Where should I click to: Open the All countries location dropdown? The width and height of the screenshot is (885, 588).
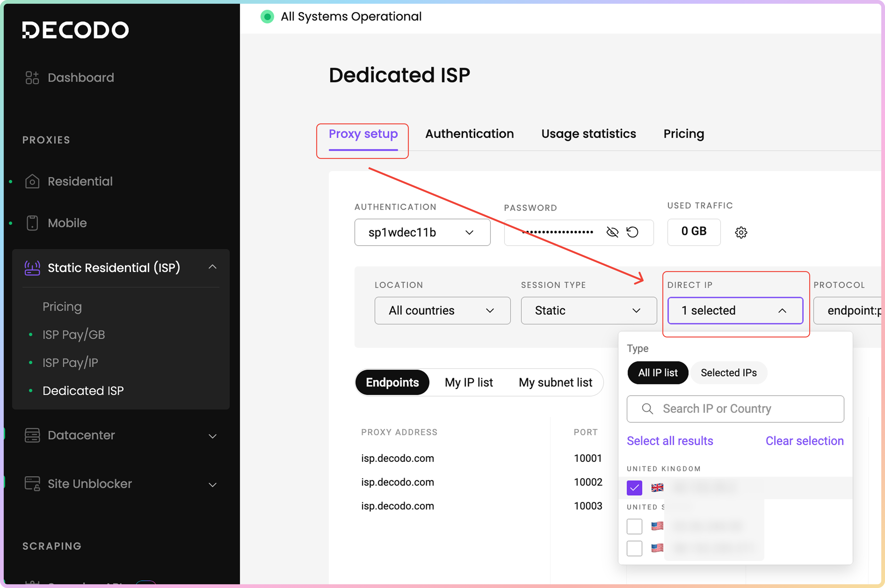click(442, 311)
